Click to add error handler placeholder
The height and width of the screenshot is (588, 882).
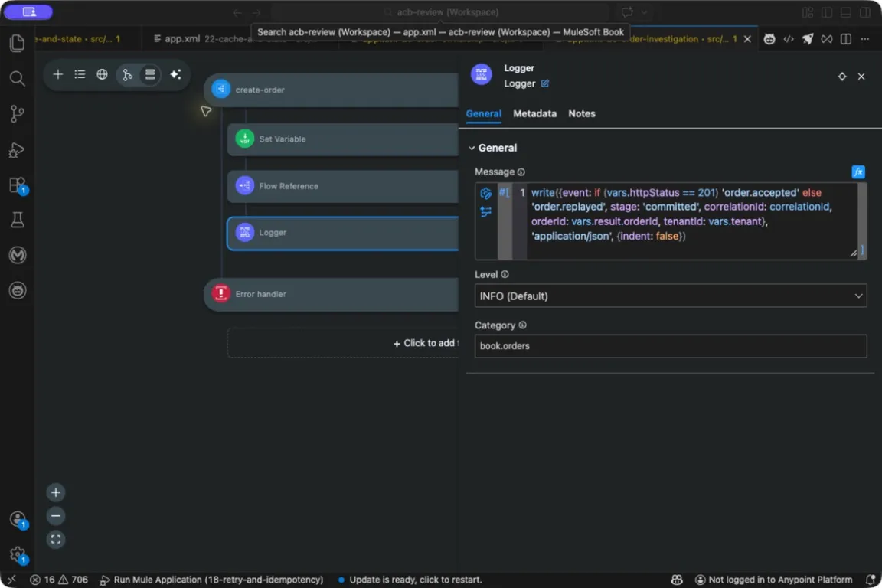pos(343,343)
